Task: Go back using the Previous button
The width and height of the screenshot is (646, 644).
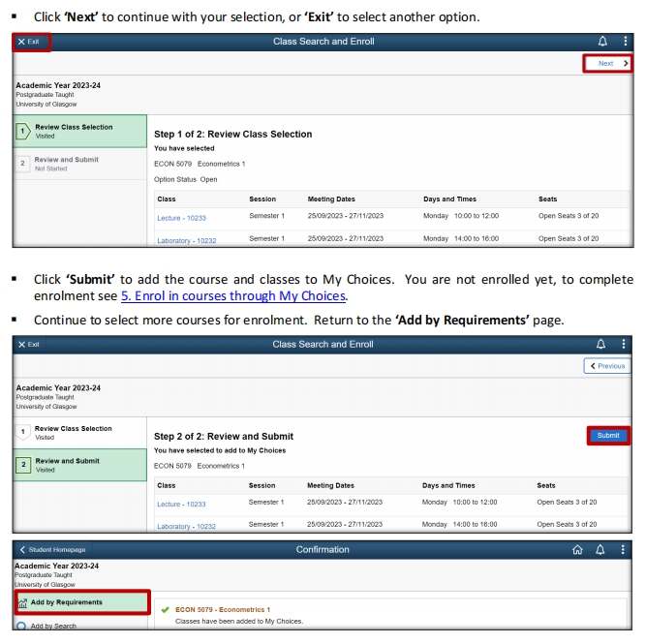Action: click(607, 366)
